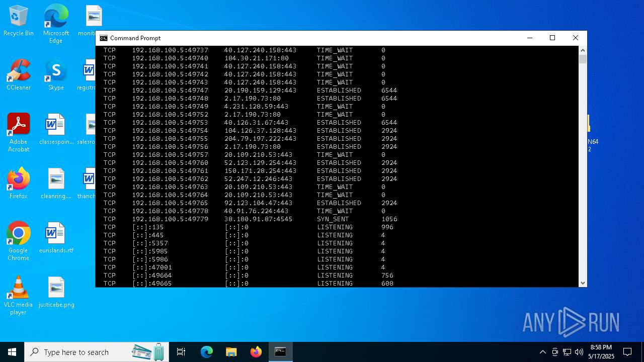644x362 pixels.
Task: Click foreign address 38.180.91.87:4545
Action: click(259, 219)
